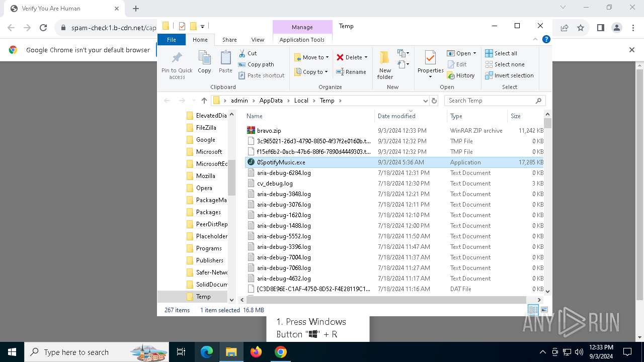Image resolution: width=644 pixels, height=362 pixels.
Task: Click Copy path in the Clipboard group
Action: click(256, 64)
